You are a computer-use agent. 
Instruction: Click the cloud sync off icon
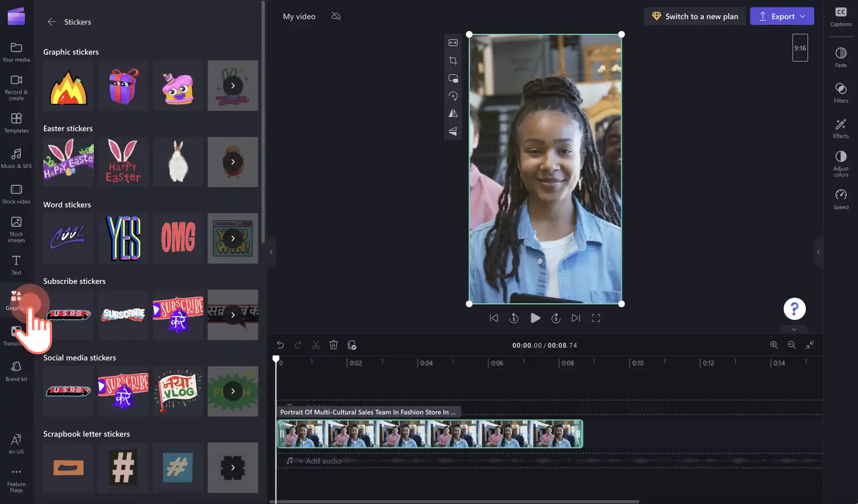pyautogui.click(x=336, y=16)
